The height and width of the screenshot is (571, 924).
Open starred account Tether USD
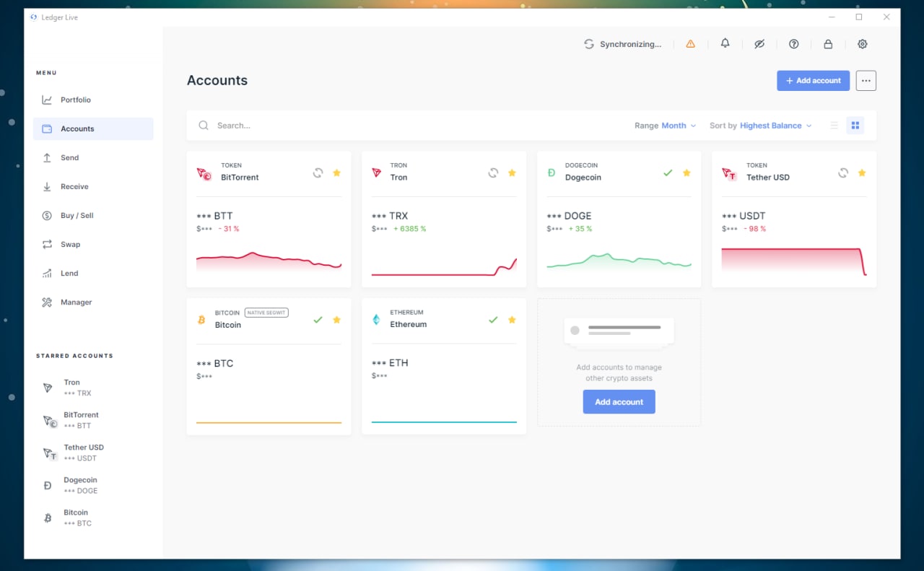pyautogui.click(x=93, y=453)
